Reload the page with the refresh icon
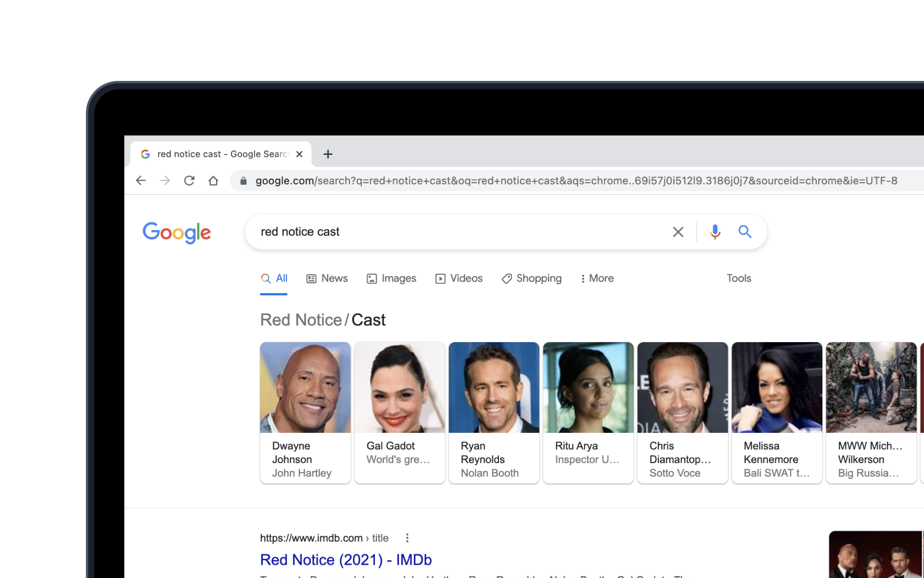Screen dimensions: 924x578 pyautogui.click(x=189, y=180)
